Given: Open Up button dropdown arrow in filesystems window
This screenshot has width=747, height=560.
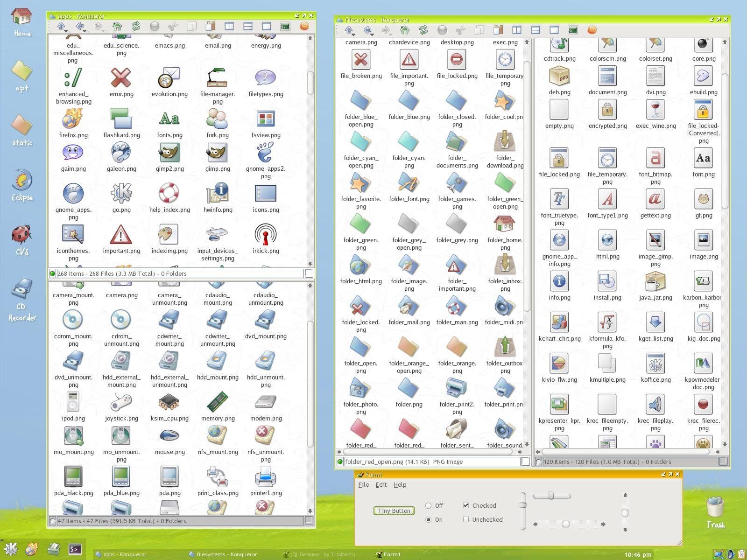Looking at the screenshot, I should click(x=353, y=35).
